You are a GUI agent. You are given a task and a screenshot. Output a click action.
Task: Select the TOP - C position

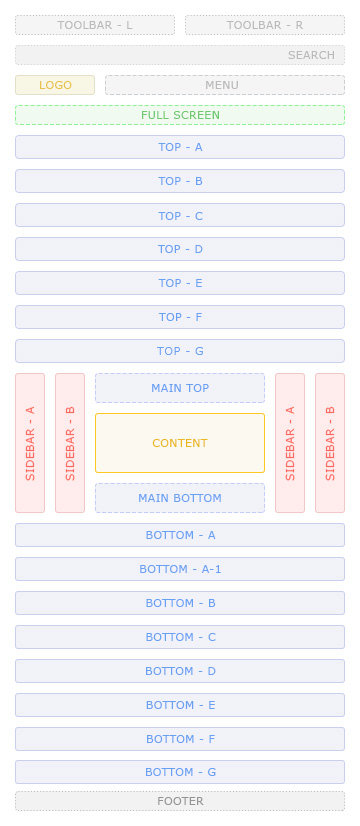180,215
